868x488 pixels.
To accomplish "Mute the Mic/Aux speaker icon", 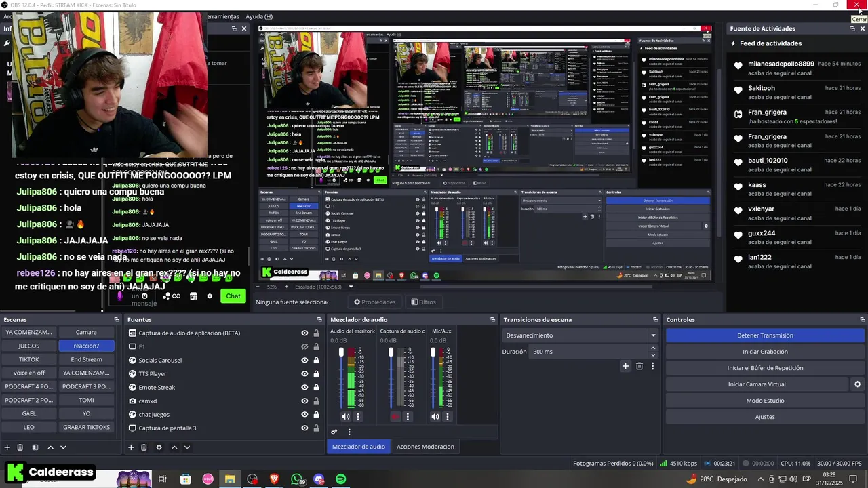I will [x=435, y=417].
